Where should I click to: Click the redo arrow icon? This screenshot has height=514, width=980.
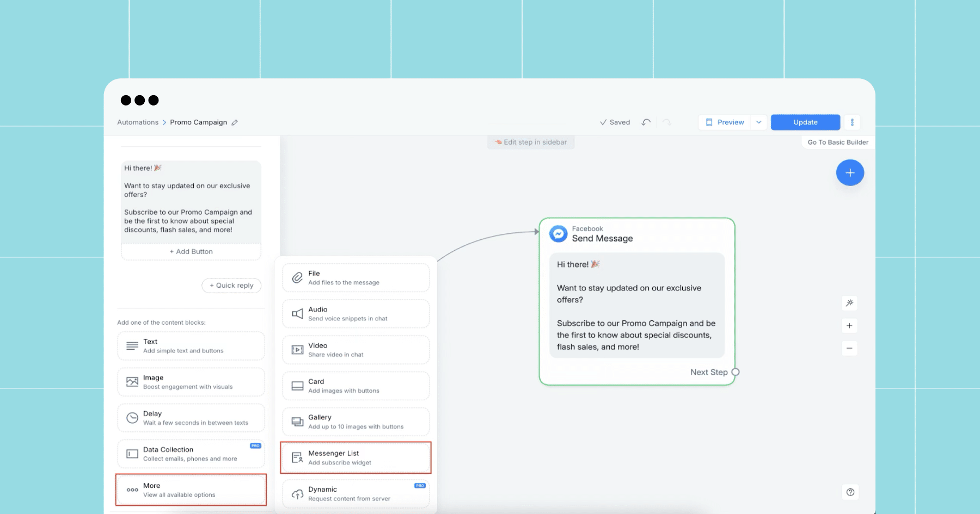click(x=667, y=122)
